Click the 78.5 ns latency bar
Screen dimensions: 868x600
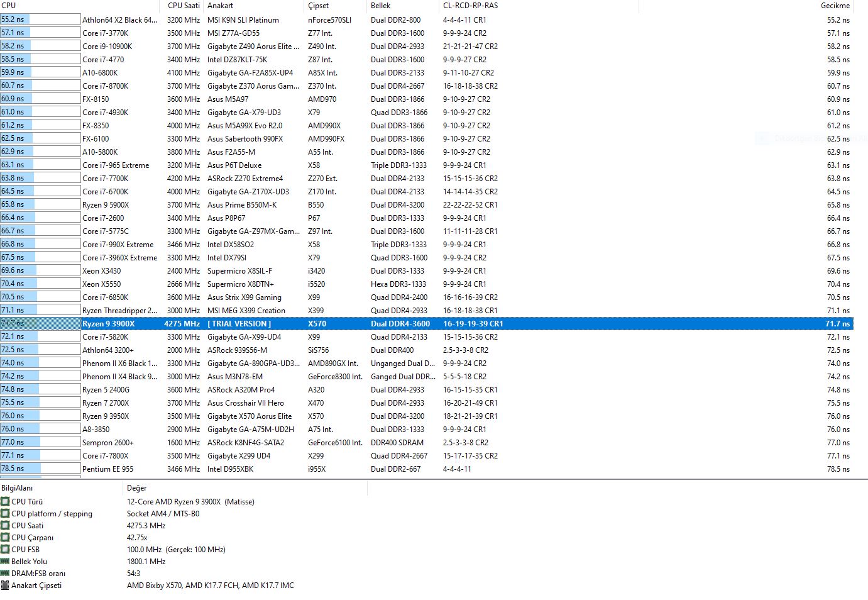point(40,469)
